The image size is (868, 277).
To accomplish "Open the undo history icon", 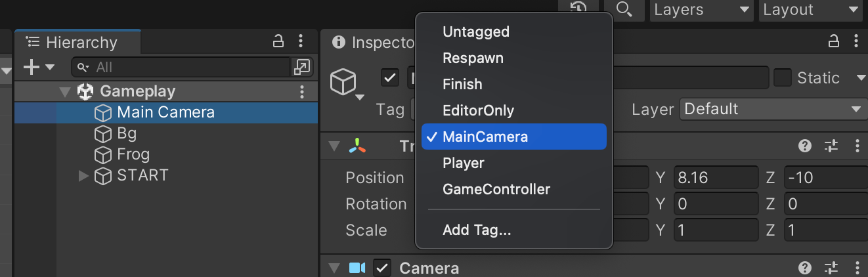I will tap(578, 9).
